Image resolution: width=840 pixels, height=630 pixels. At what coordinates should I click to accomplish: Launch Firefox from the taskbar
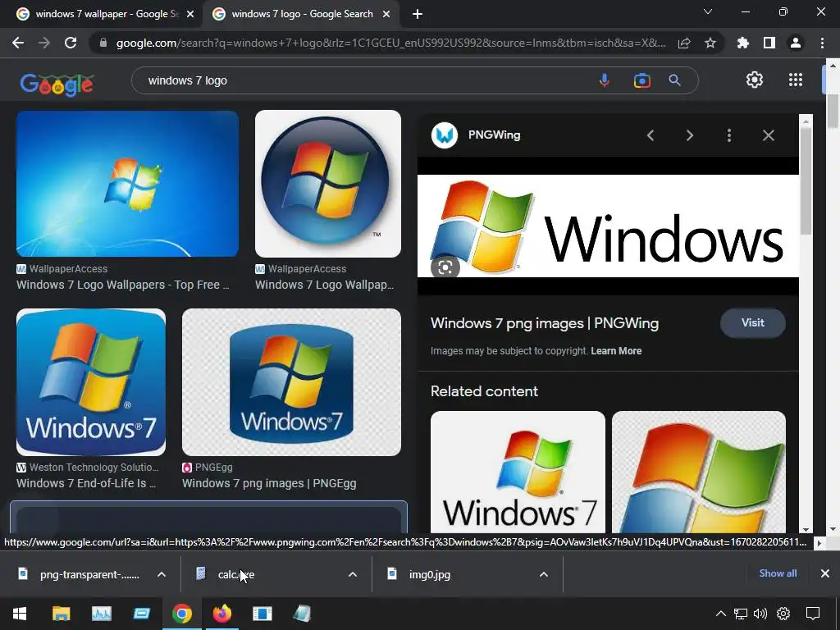tap(221, 614)
